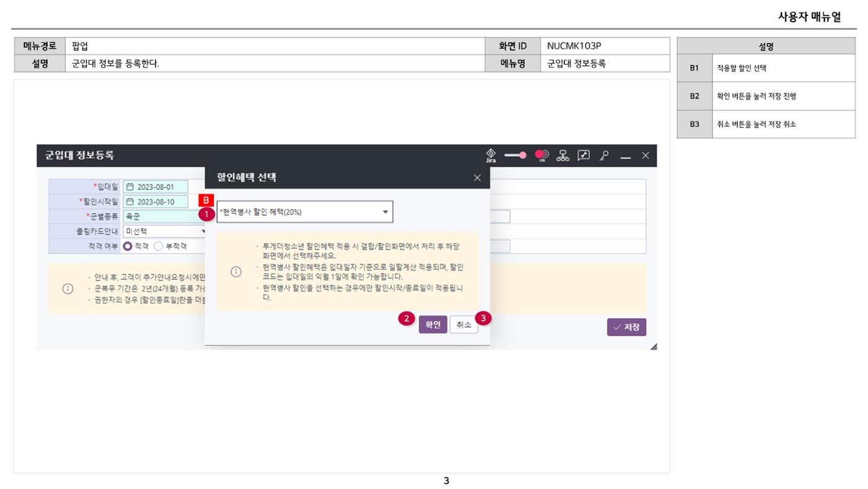Open the 군별종류 육군 dropdown

[x=164, y=217]
